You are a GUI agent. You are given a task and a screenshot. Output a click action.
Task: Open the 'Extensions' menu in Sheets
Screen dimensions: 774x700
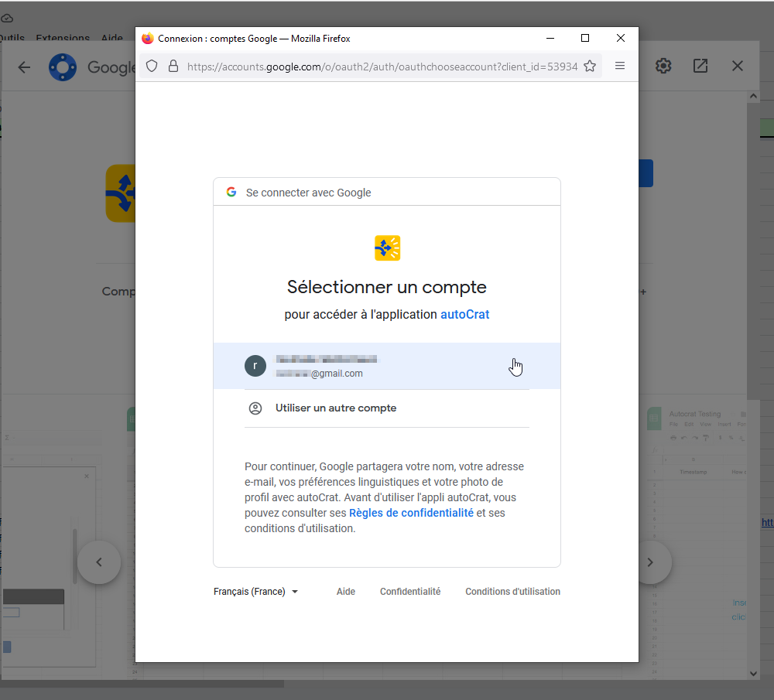[x=63, y=37]
